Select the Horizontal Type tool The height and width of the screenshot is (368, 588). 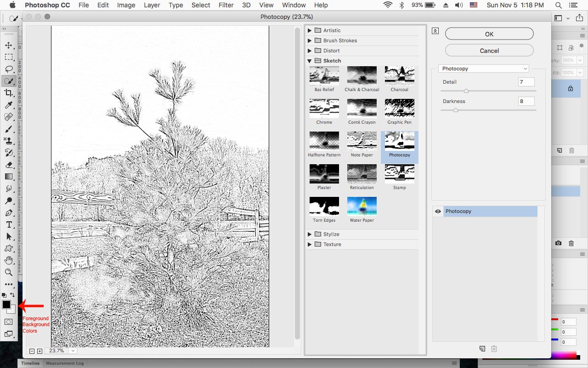point(8,224)
